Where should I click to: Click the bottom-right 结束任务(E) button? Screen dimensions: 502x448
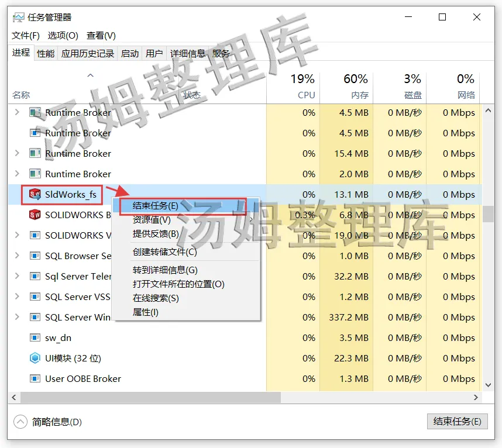click(x=457, y=422)
